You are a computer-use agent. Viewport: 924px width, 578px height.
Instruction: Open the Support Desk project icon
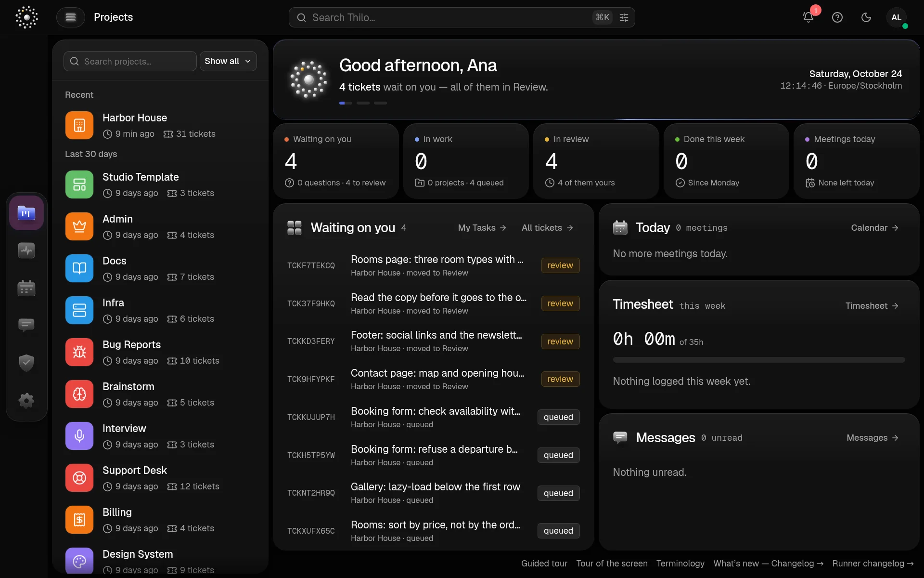79,478
